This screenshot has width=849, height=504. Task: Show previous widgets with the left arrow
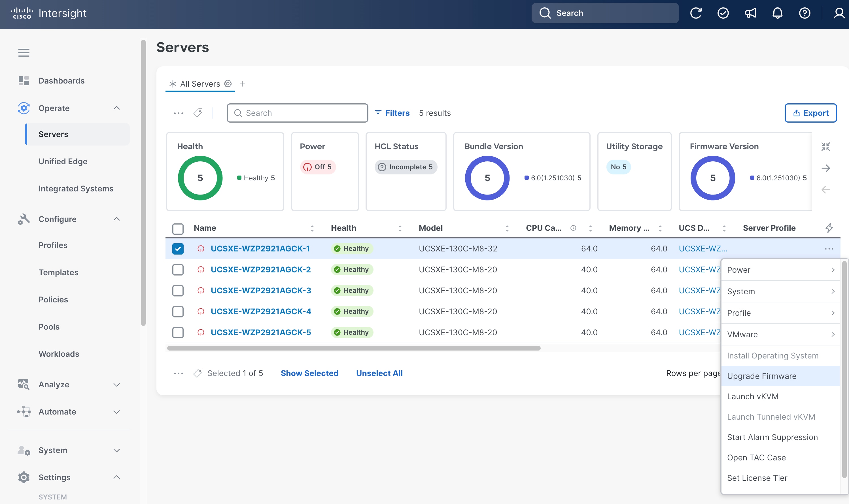coord(825,189)
